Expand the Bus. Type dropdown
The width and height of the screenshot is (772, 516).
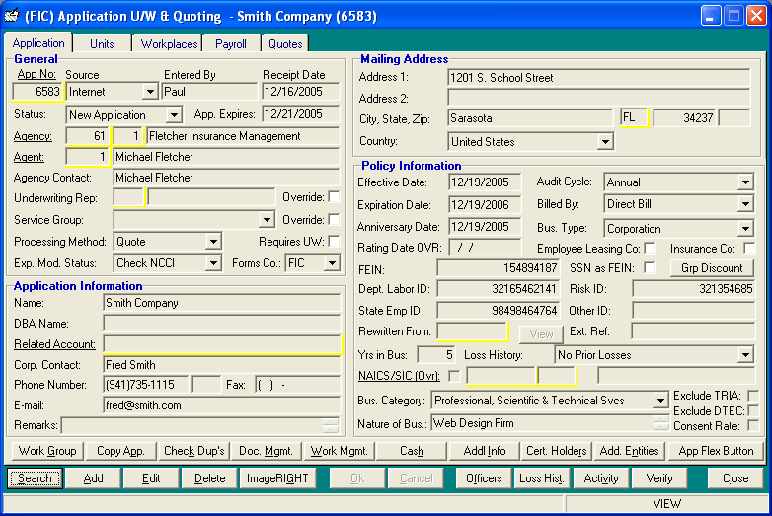click(745, 228)
